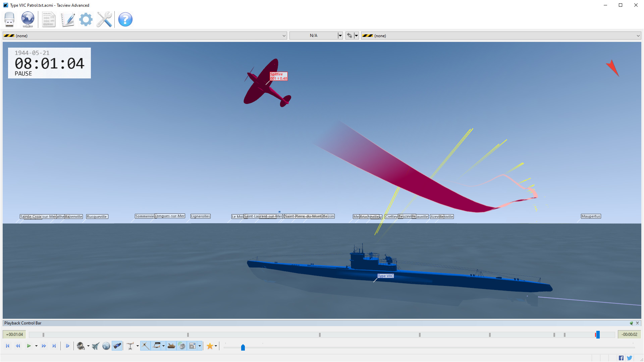Share the recording on Twitter

630,358
